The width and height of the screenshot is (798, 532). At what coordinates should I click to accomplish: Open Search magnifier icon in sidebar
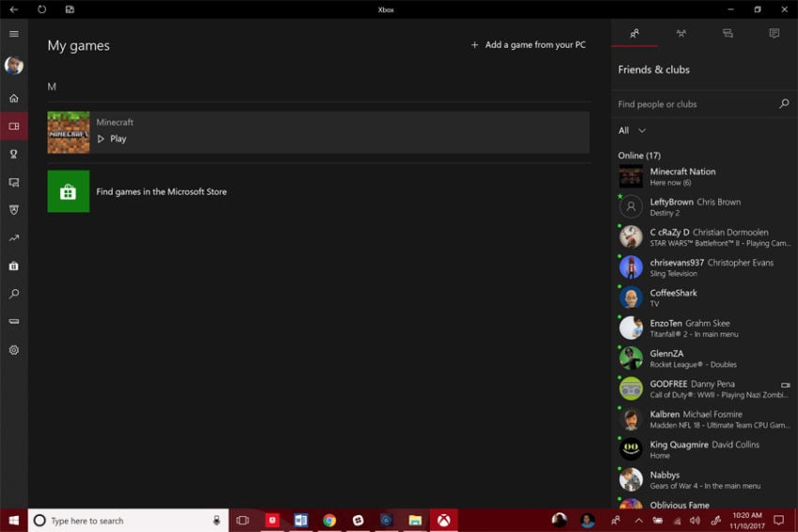pos(14,294)
